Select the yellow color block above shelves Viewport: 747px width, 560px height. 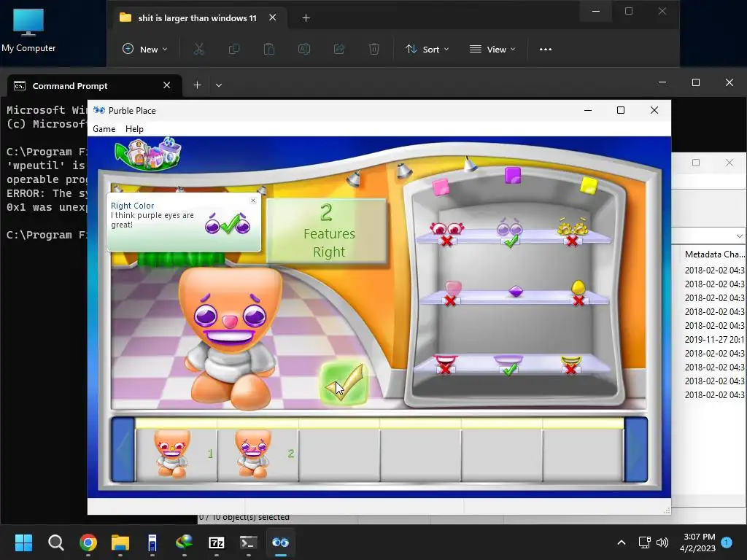click(589, 185)
